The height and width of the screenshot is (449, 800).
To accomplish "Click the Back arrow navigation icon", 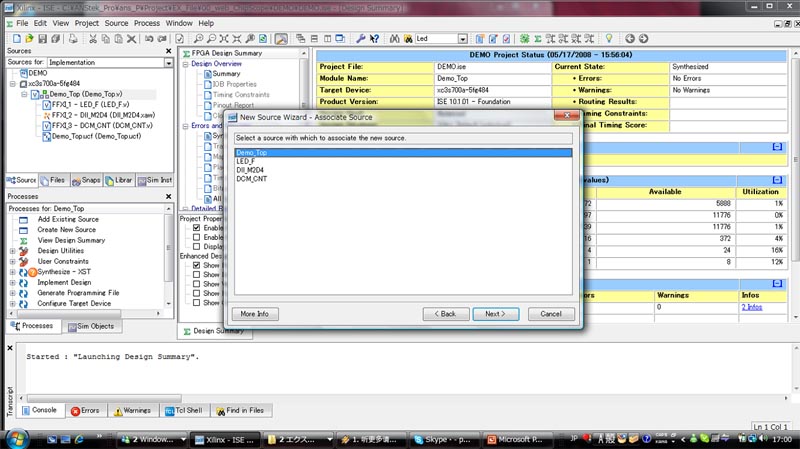I will click(630, 39).
